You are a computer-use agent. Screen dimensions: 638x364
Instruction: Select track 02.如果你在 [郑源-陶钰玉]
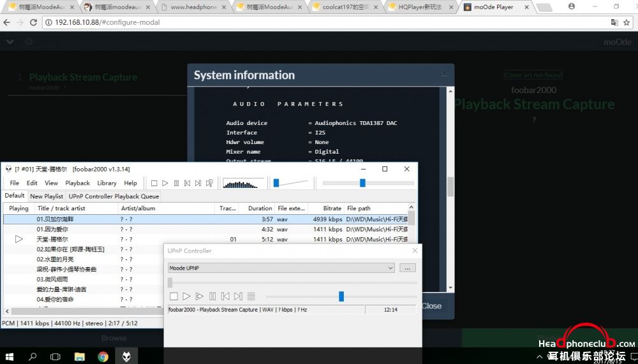pyautogui.click(x=70, y=249)
